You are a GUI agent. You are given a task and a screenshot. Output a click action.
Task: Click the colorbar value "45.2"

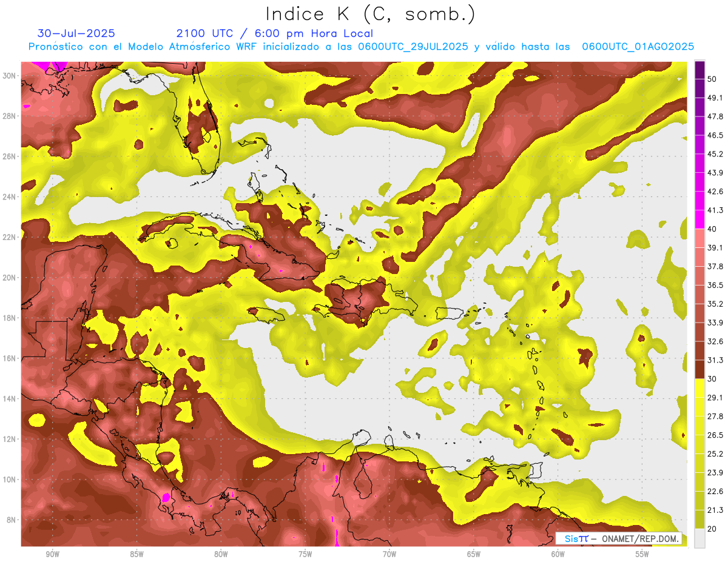click(x=715, y=154)
